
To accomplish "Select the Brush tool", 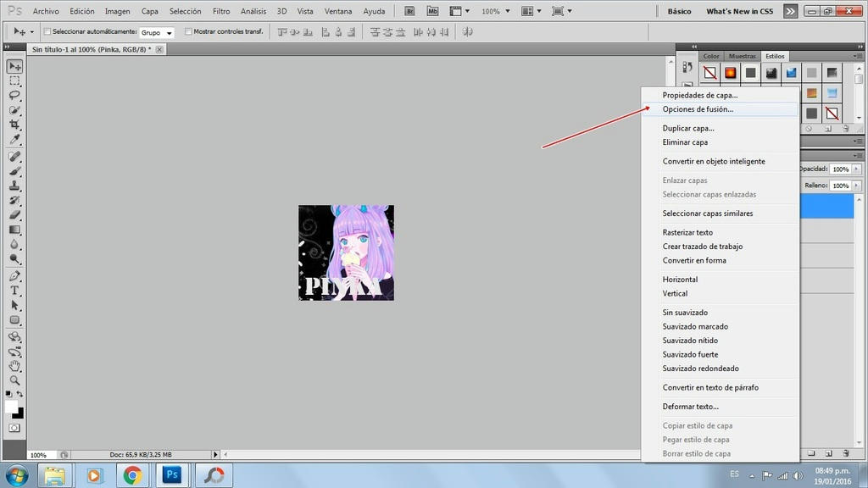I will pos(14,171).
